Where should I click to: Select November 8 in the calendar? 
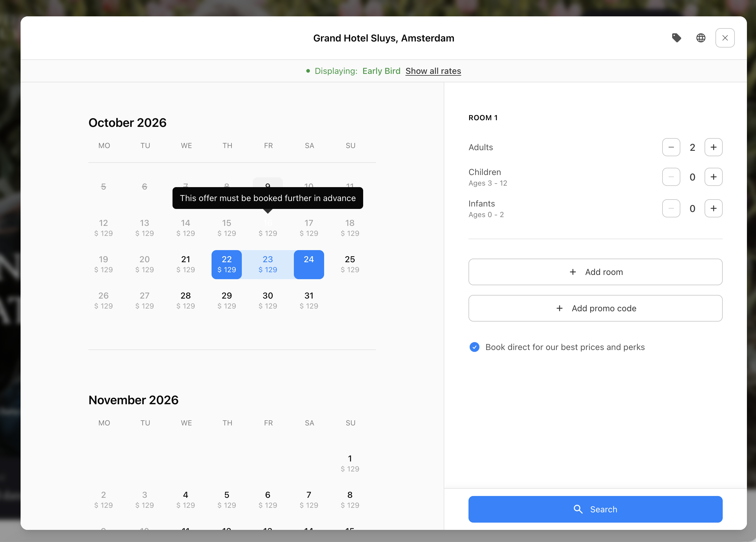coord(350,500)
